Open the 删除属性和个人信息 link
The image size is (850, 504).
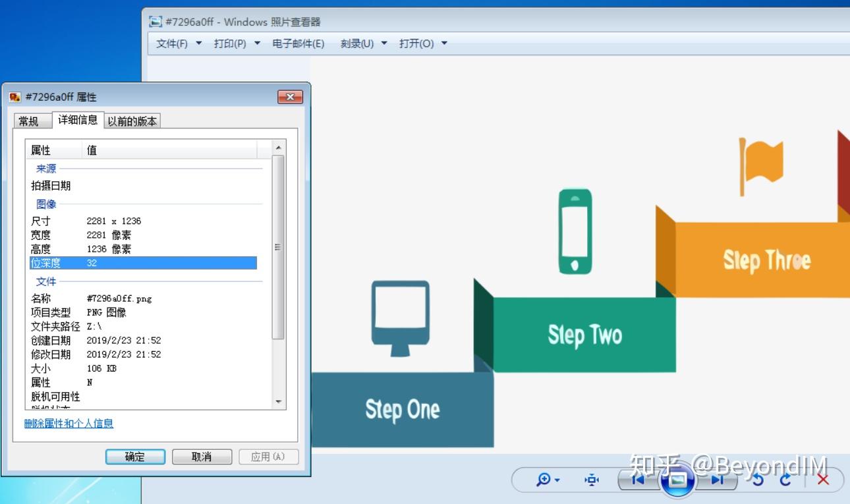tap(69, 424)
